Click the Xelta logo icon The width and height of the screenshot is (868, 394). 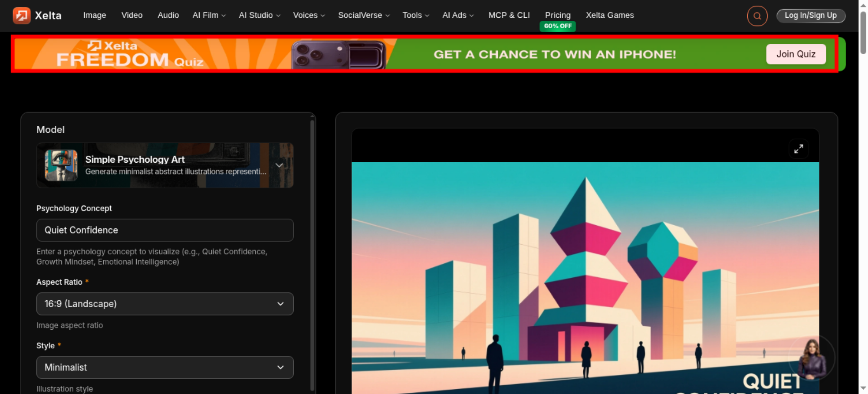point(21,16)
